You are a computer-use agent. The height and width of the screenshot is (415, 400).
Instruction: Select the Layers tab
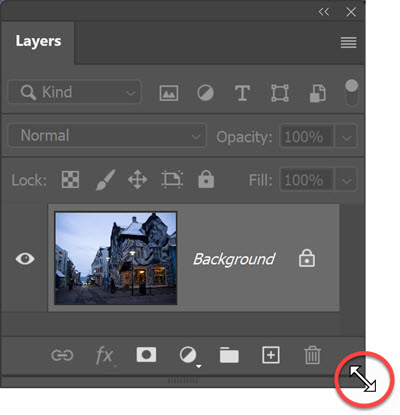tap(38, 42)
